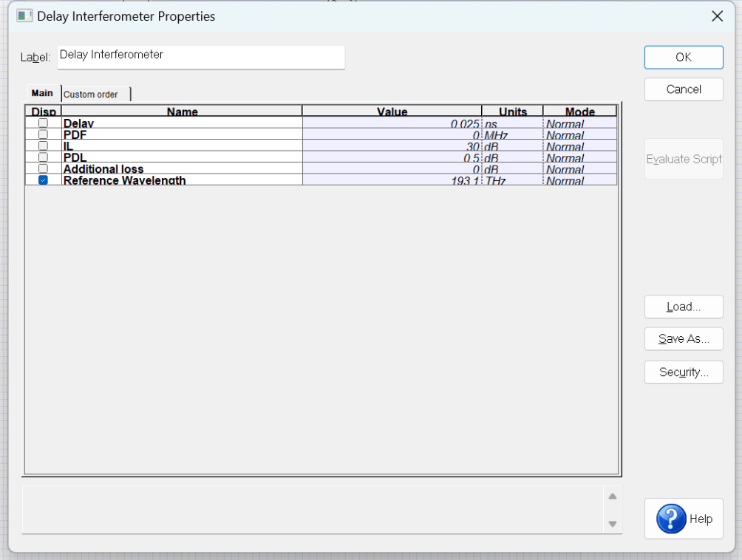Open the Units cell for Reference Wavelength
Image resolution: width=742 pixels, height=560 pixels.
click(511, 180)
